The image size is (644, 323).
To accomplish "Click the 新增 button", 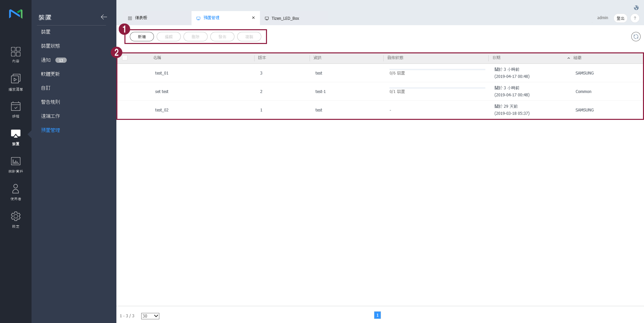I will point(142,37).
